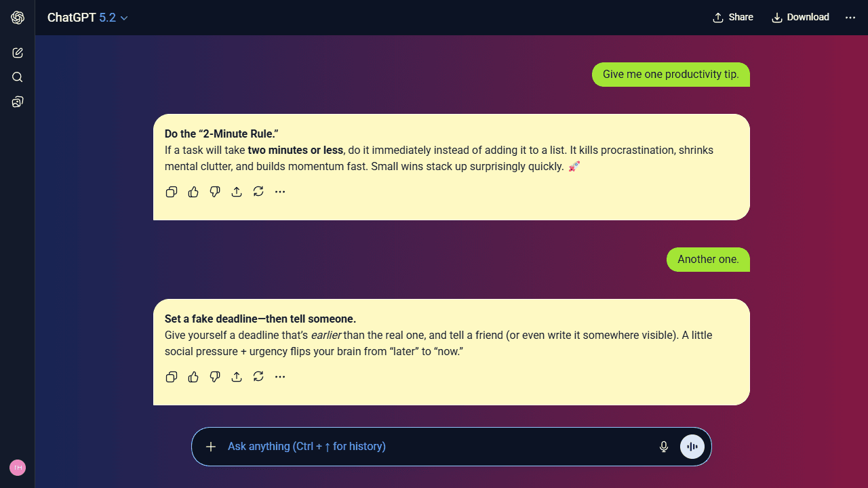Copy the 2-Minute Rule response
The height and width of the screenshot is (488, 868).
coord(172,192)
